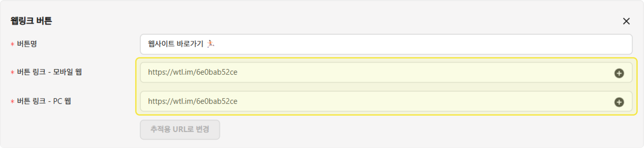
Task: Click the 버튼명 field label
Action: [27, 44]
